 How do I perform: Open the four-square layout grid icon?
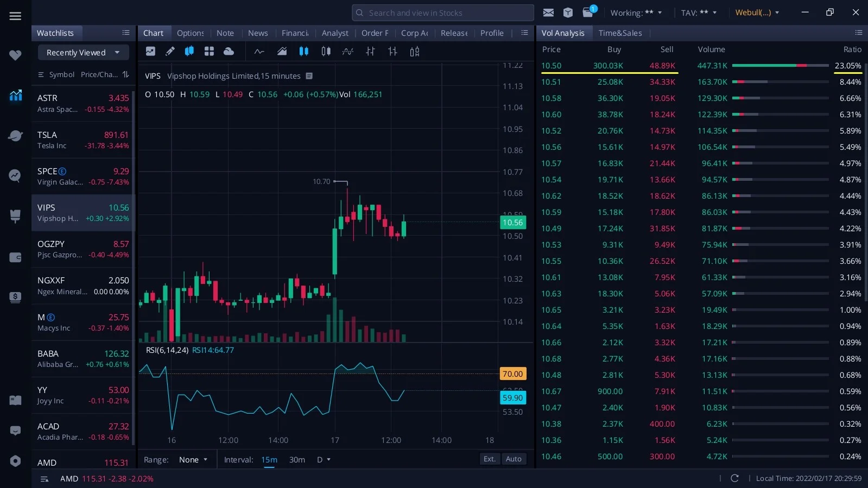point(209,51)
